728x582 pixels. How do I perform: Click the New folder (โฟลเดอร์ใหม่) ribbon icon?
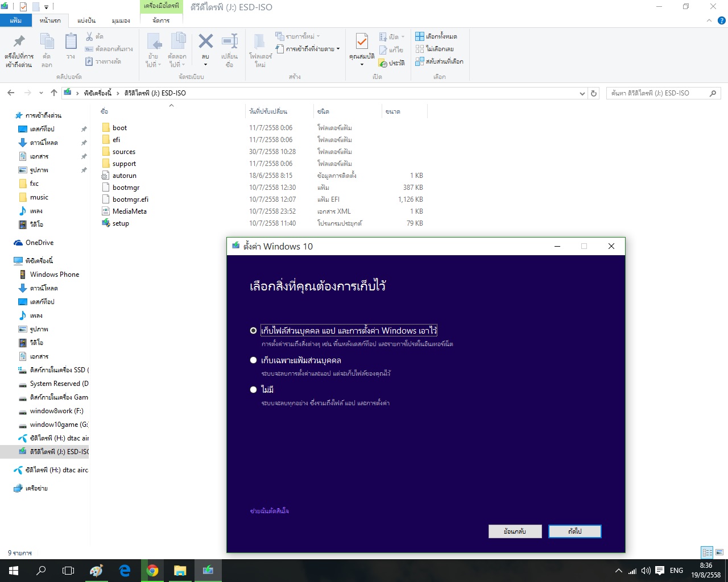tap(260, 41)
